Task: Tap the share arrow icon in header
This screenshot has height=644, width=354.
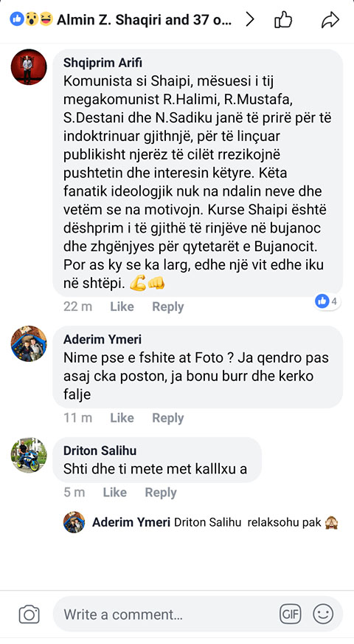Action: (330, 20)
